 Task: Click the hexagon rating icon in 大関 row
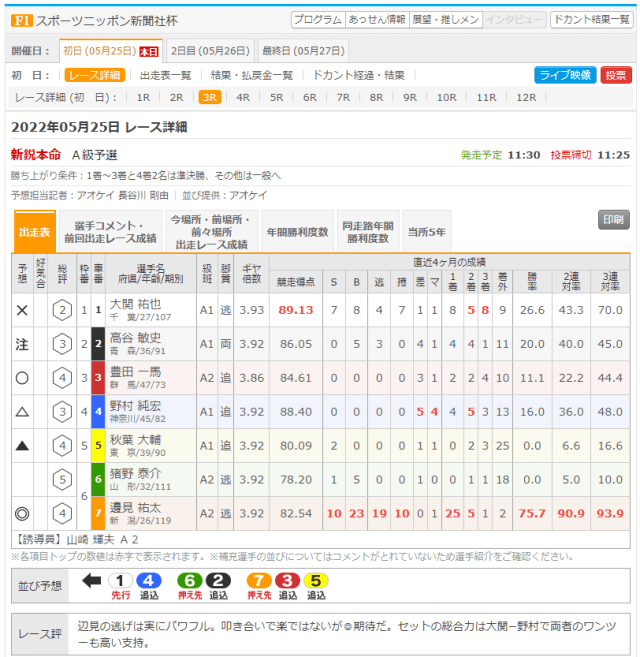pyautogui.click(x=62, y=310)
